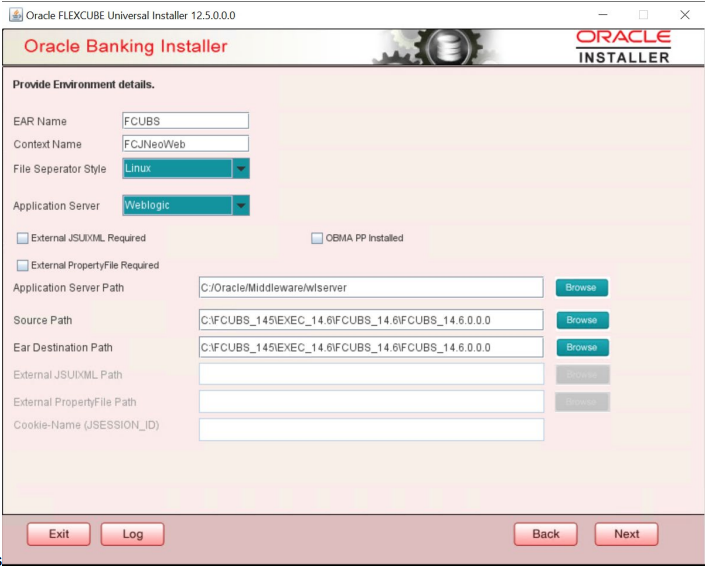This screenshot has height=566, width=705.
Task: Select the Weblogic combo box value
Action: click(178, 205)
